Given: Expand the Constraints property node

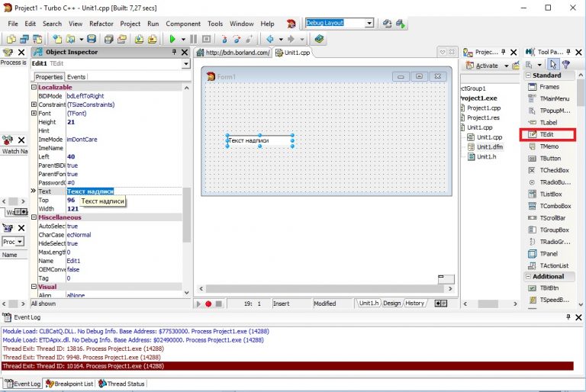Looking at the screenshot, I should pyautogui.click(x=34, y=104).
